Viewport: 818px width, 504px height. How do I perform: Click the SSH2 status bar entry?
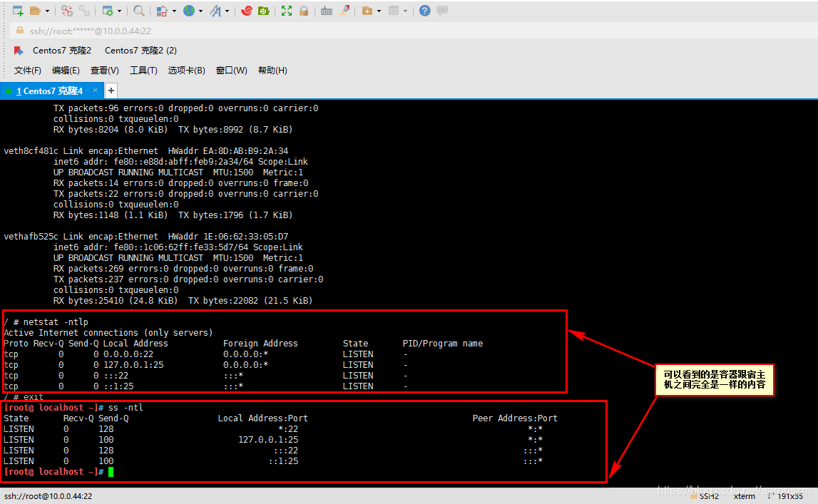coord(709,496)
